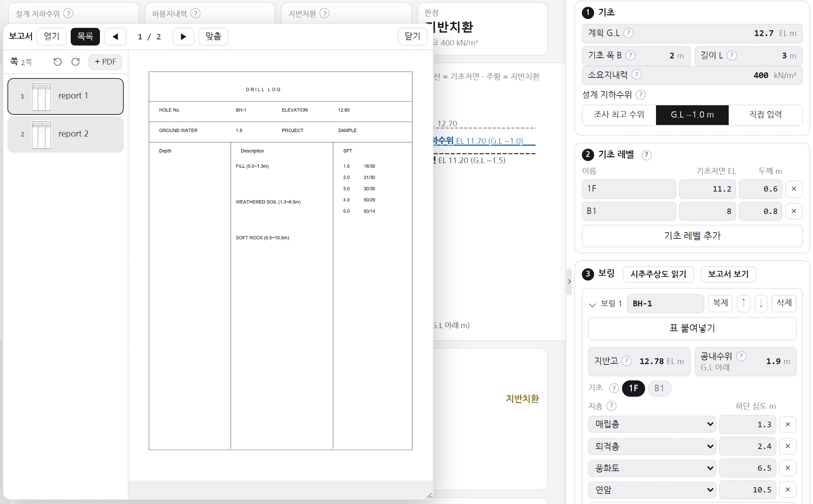Select 1F foundation chip for boring
This screenshot has width=813, height=504.
pos(633,388)
